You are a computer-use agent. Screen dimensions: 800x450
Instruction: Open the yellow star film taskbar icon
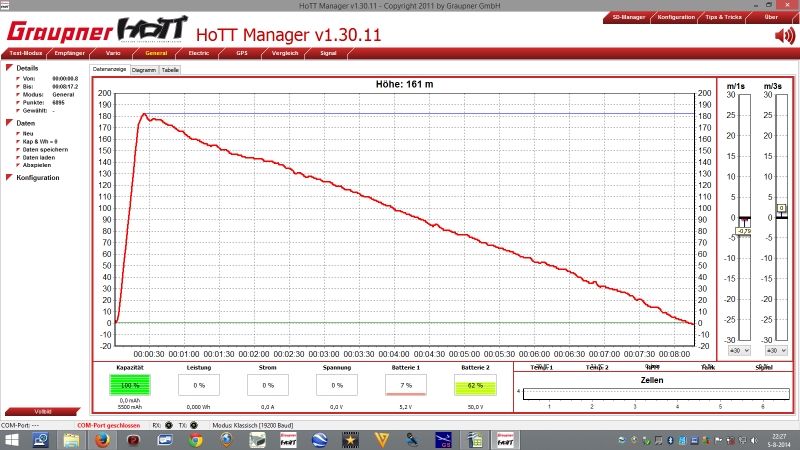pyautogui.click(x=351, y=440)
